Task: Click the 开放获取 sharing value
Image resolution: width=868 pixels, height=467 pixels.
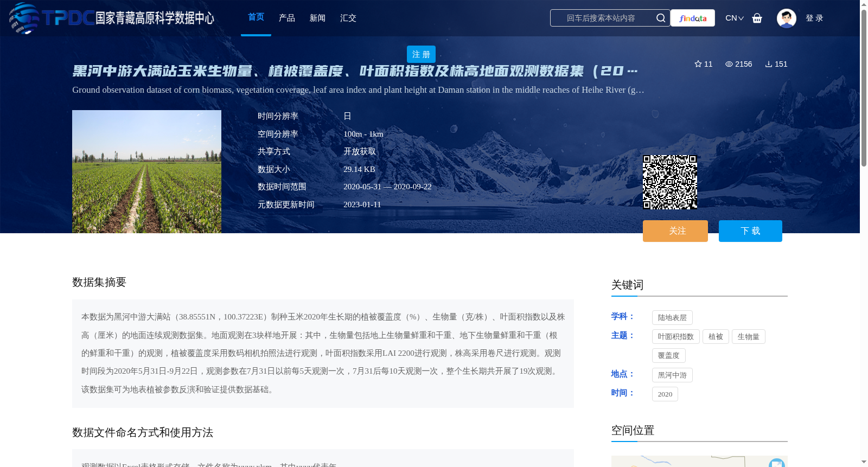Action: [360, 151]
